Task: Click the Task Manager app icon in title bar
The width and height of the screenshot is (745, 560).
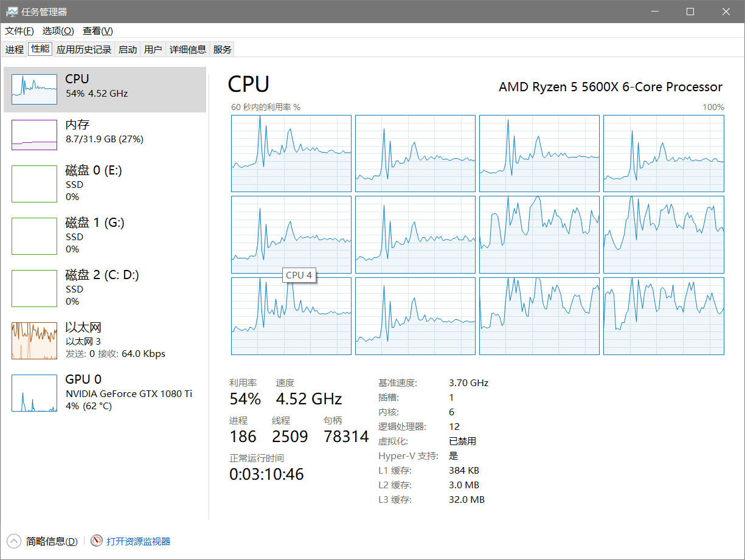Action: (12, 12)
